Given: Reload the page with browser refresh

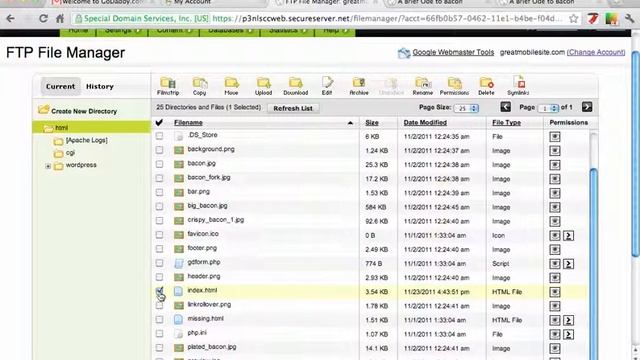Looking at the screenshot, I should point(43,19).
